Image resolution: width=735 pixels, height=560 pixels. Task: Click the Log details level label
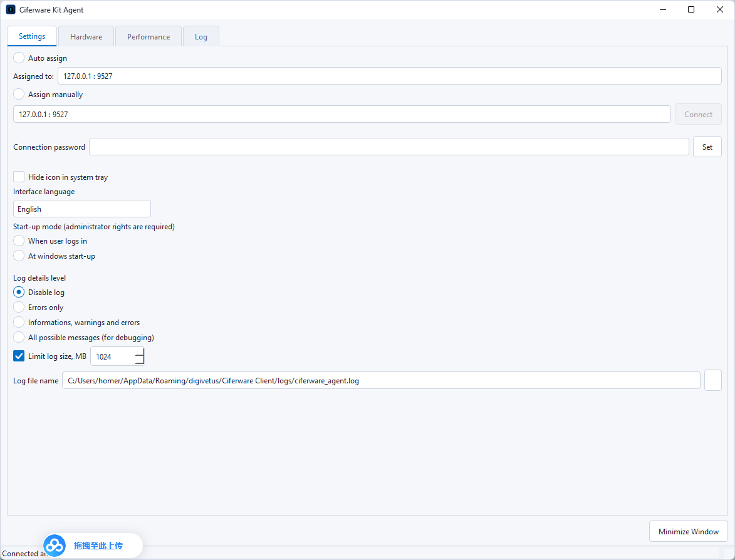(39, 278)
